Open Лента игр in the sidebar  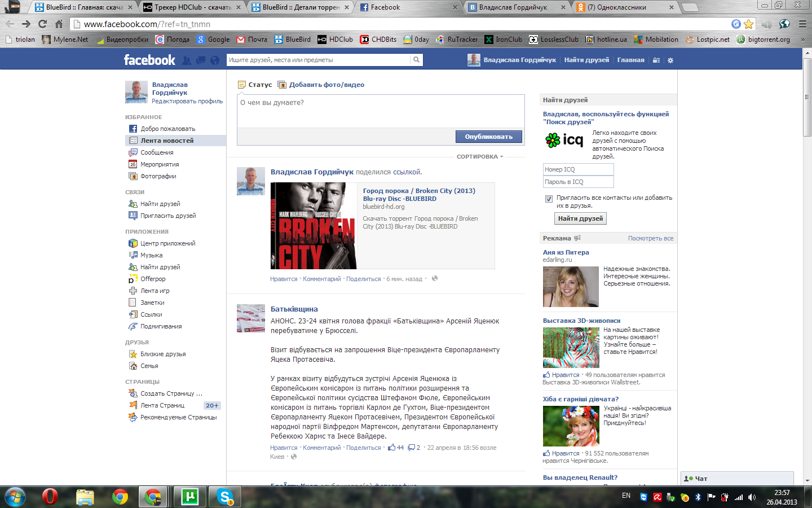(x=149, y=291)
